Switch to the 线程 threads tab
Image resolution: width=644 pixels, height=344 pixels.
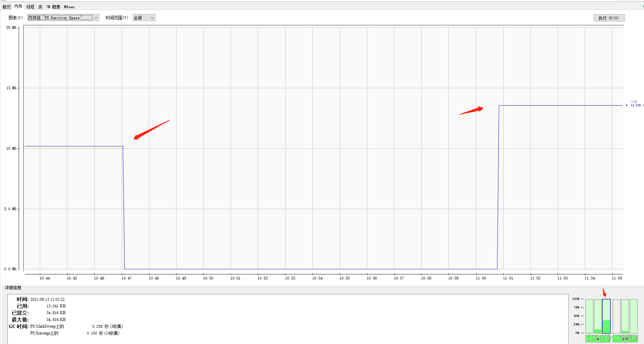point(30,7)
